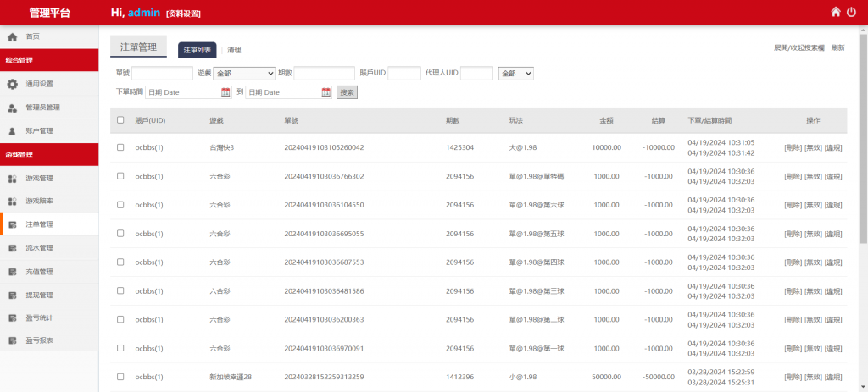The image size is (868, 392).
Task: Click the 管理平台 title in header
Action: click(50, 13)
